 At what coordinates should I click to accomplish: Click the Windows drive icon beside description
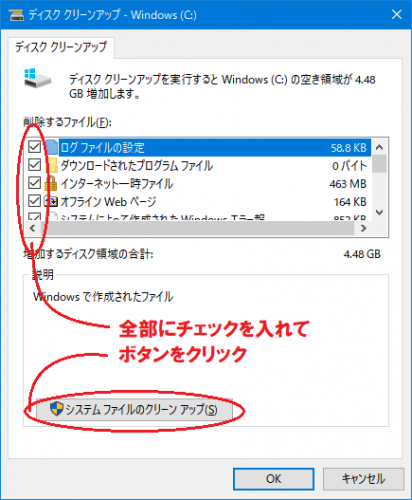(37, 78)
